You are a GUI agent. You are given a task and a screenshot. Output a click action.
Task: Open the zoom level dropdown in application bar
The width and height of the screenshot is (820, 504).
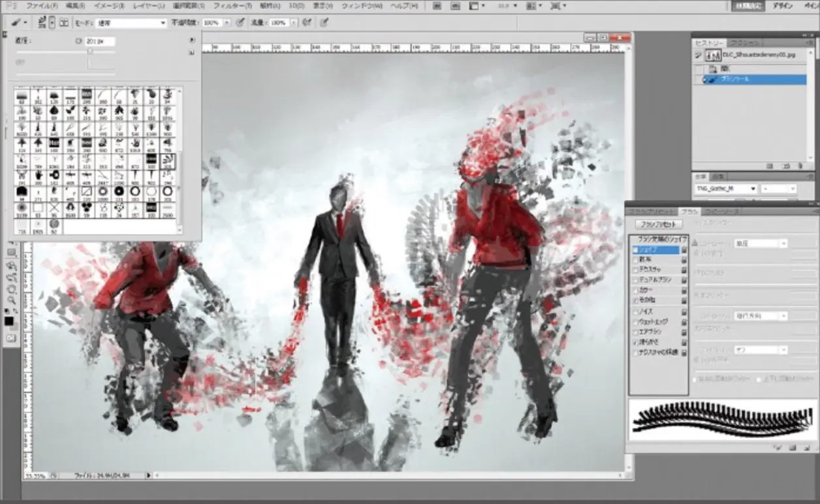[x=508, y=5]
